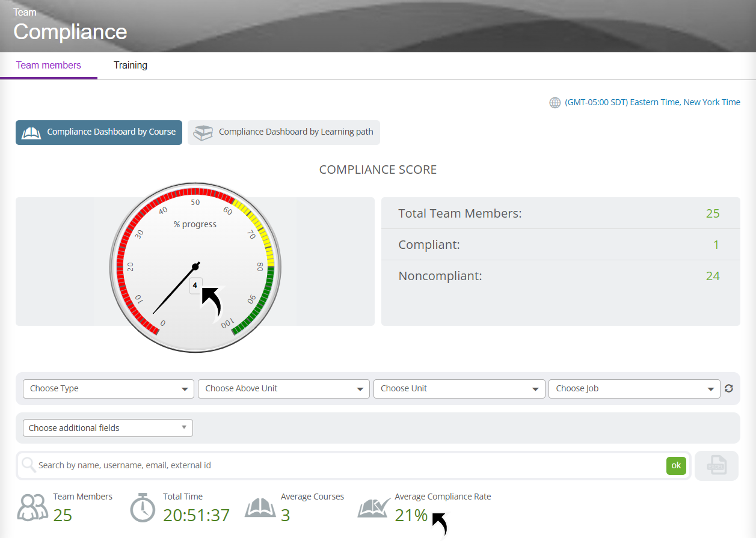756x541 pixels.
Task: Click the search magnifier icon
Action: pyautogui.click(x=28, y=465)
